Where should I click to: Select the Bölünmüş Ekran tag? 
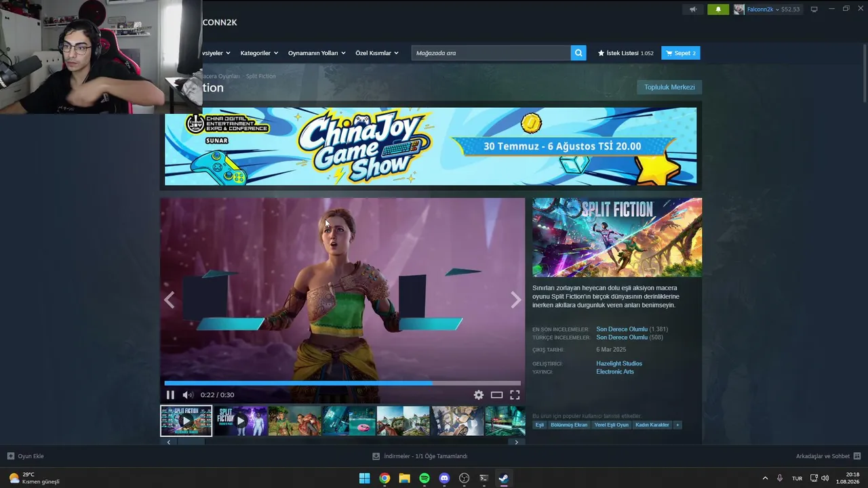click(x=569, y=425)
